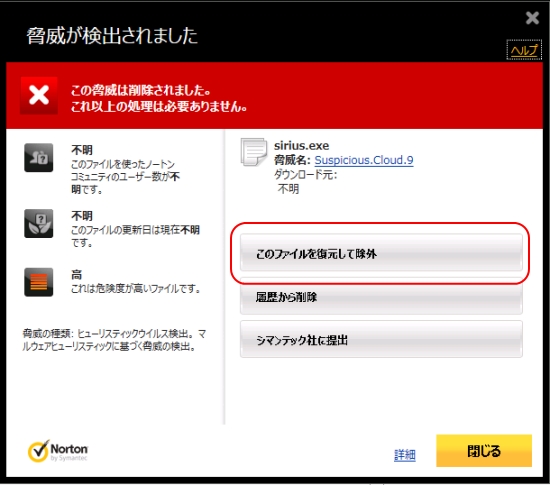The width and height of the screenshot is (550, 485).
Task: Click このファイルを復元して除外 button
Action: click(x=381, y=253)
